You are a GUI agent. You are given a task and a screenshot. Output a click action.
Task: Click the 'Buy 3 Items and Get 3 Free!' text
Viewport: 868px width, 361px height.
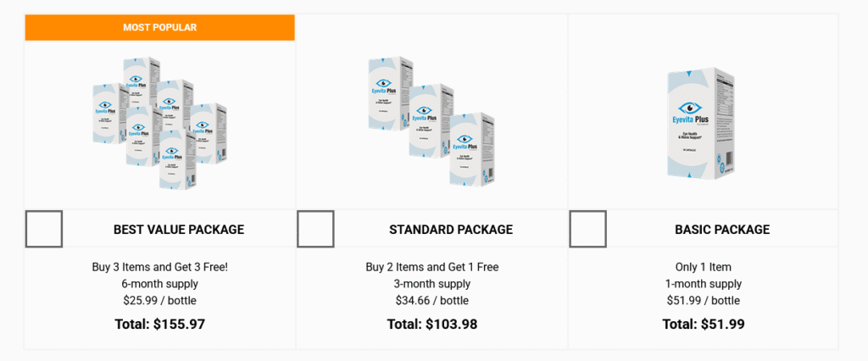pyautogui.click(x=160, y=267)
